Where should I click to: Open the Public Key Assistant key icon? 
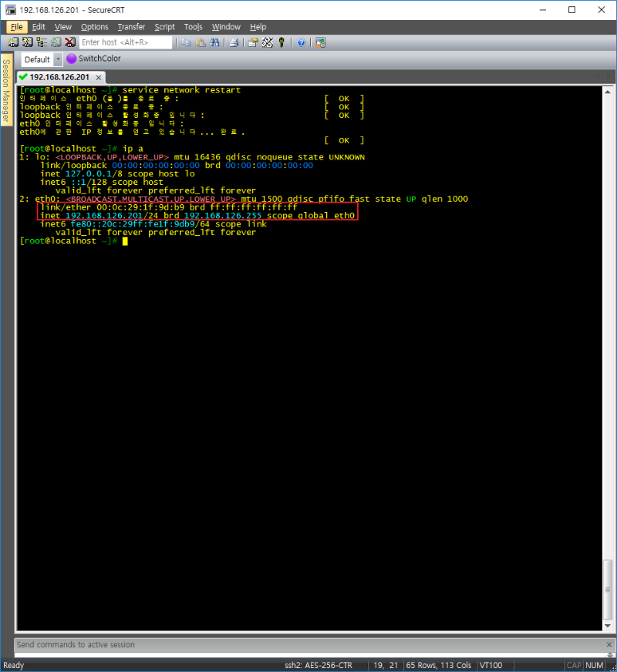point(282,42)
